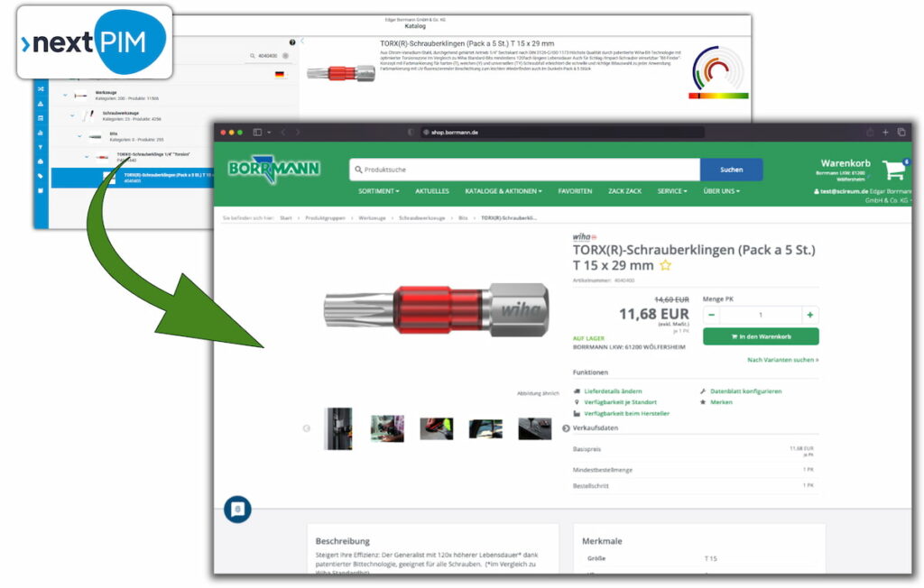The width and height of the screenshot is (924, 588).
Task: Click the truck icon beside Lieferdetails ändern
Action: tap(577, 391)
